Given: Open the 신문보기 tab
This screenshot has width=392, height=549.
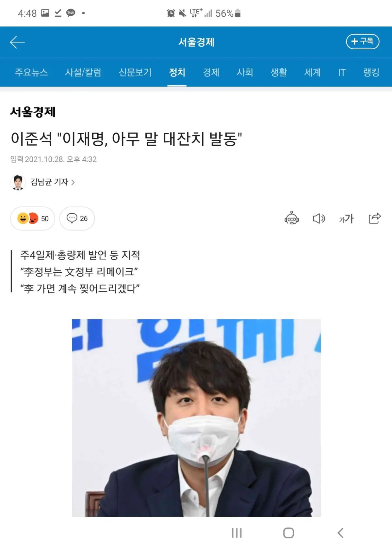Looking at the screenshot, I should 135,72.
